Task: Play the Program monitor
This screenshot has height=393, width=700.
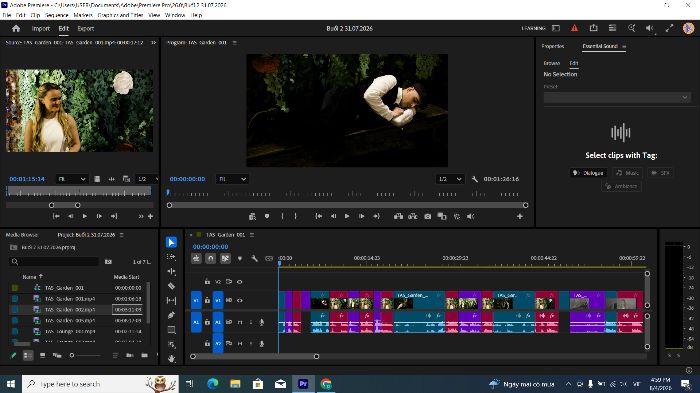Action: [347, 216]
